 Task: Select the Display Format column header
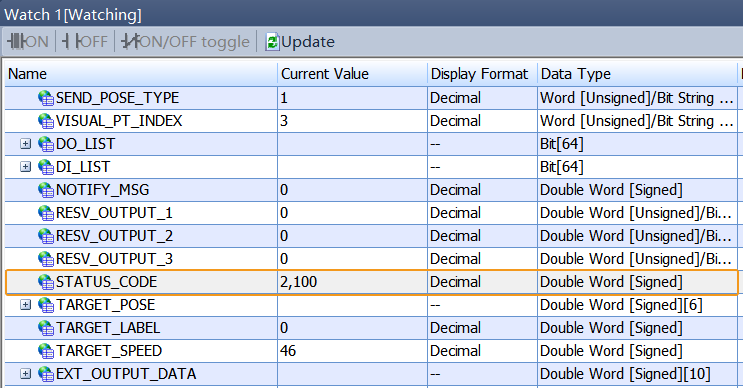coord(482,74)
